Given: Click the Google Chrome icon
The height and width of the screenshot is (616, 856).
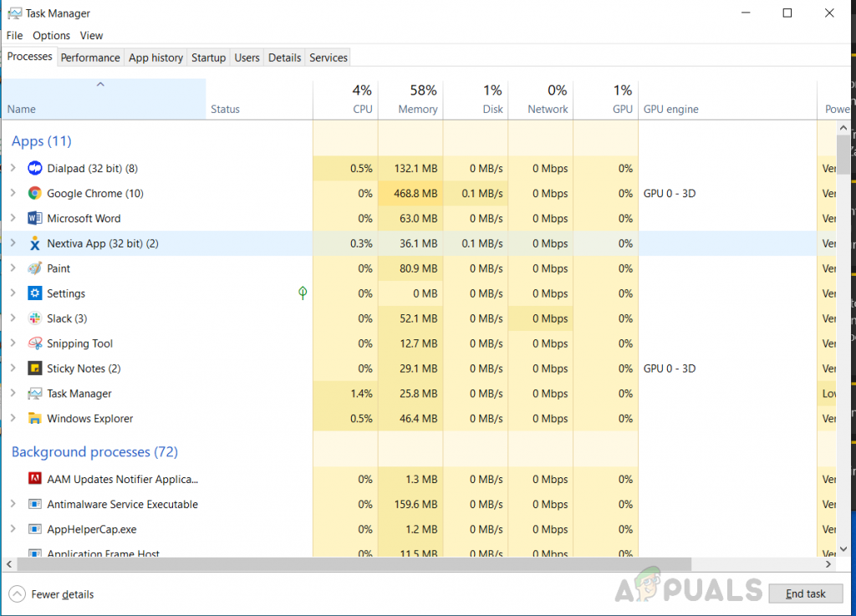Looking at the screenshot, I should click(x=35, y=193).
